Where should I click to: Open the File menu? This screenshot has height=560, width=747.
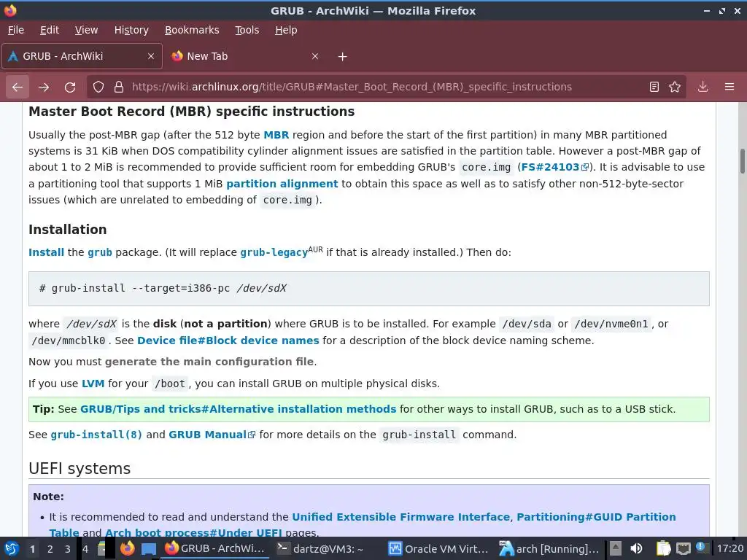click(16, 30)
